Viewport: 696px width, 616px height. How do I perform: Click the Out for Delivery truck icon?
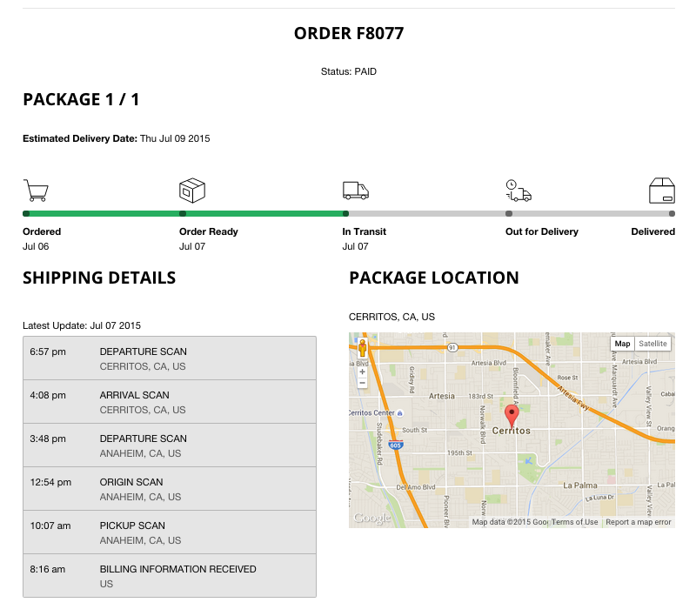[x=519, y=190]
